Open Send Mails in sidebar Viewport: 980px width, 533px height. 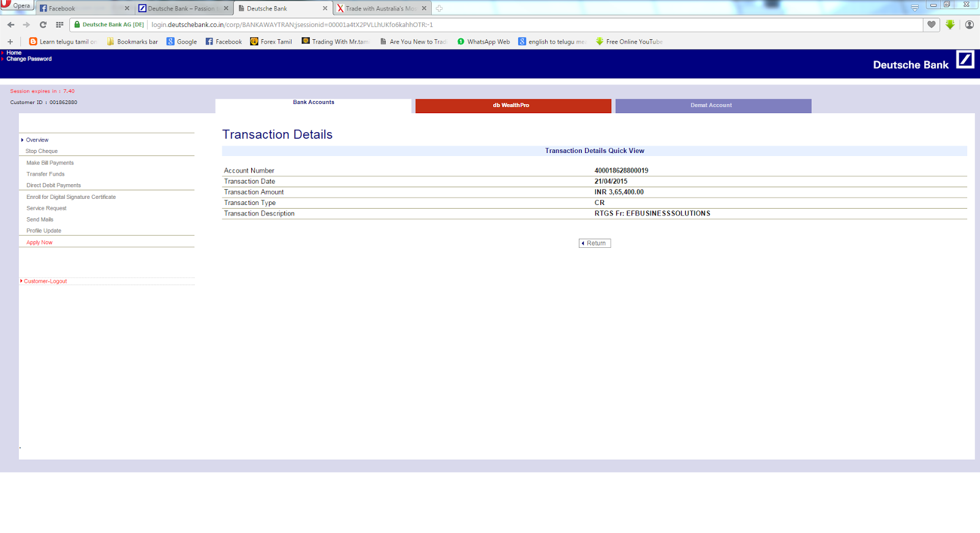[x=40, y=220]
